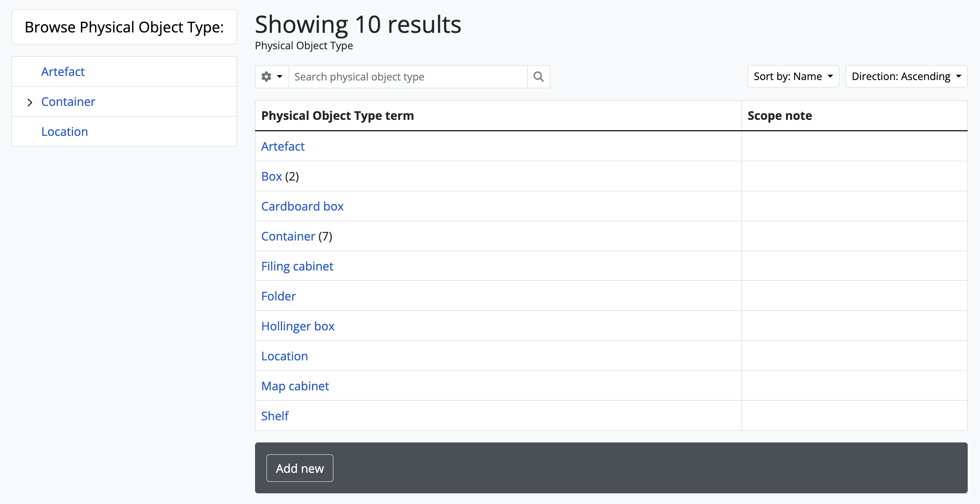Click the Search physical object type field
The image size is (980, 504).
(408, 77)
